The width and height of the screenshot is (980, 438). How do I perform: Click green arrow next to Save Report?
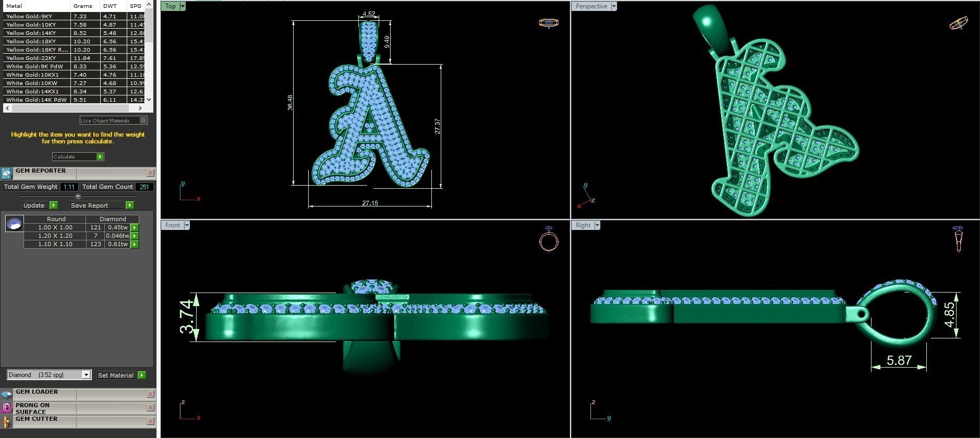tap(130, 205)
